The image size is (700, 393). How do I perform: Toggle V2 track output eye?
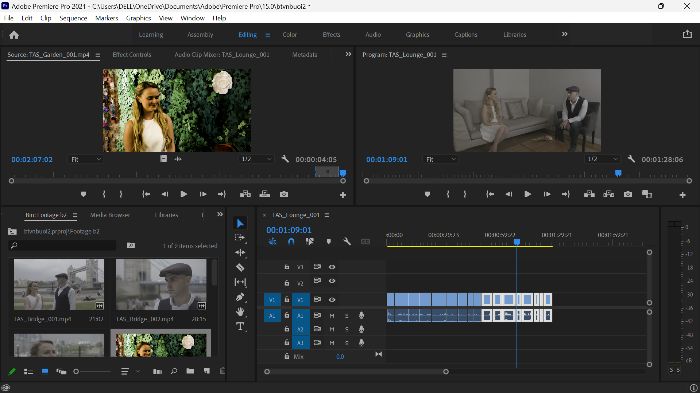(x=332, y=281)
